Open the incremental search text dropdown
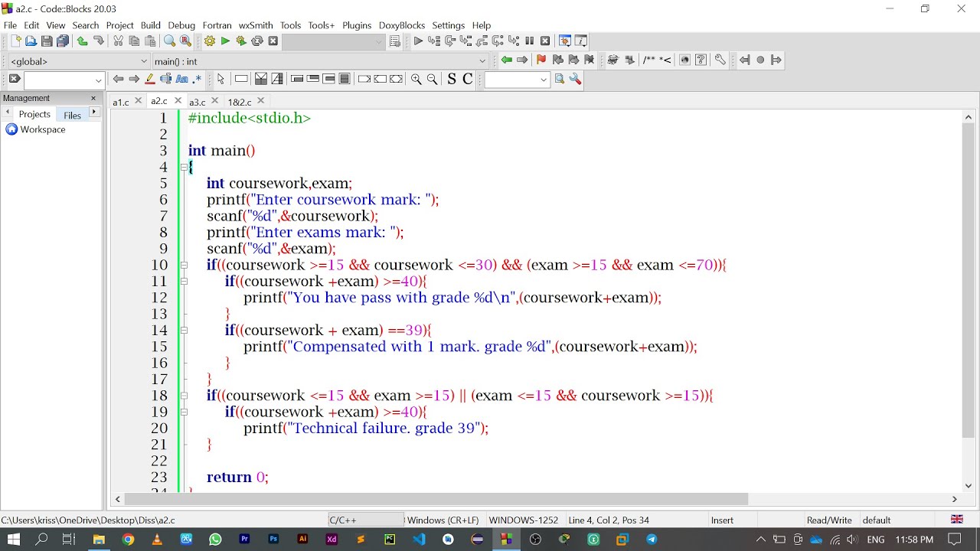Screen dimensions: 980x551 pos(99,80)
